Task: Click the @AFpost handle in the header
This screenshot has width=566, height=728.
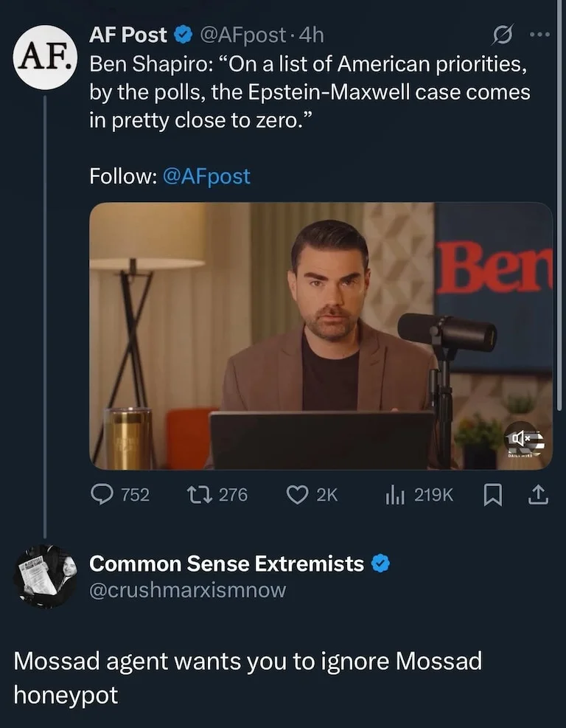Action: pos(242,35)
